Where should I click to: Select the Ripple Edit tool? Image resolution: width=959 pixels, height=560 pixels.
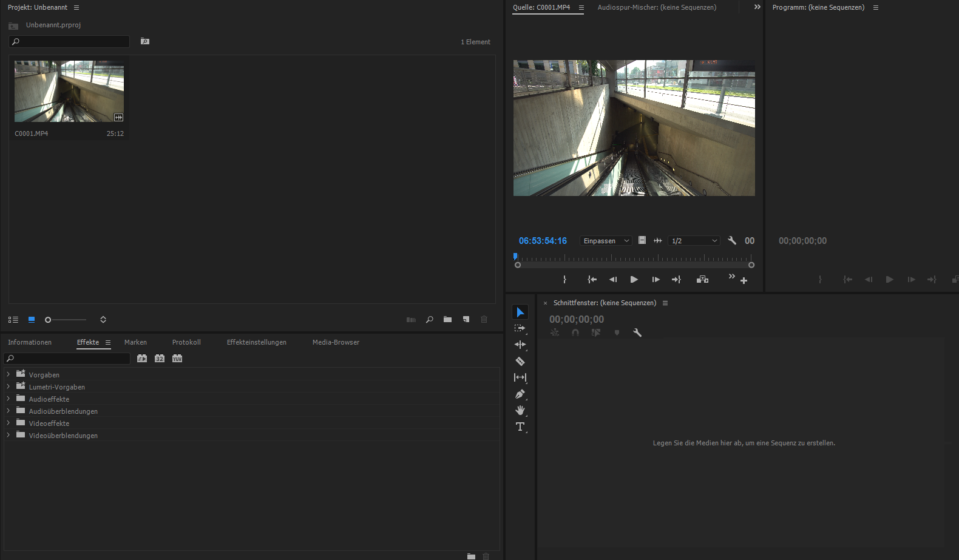click(520, 345)
